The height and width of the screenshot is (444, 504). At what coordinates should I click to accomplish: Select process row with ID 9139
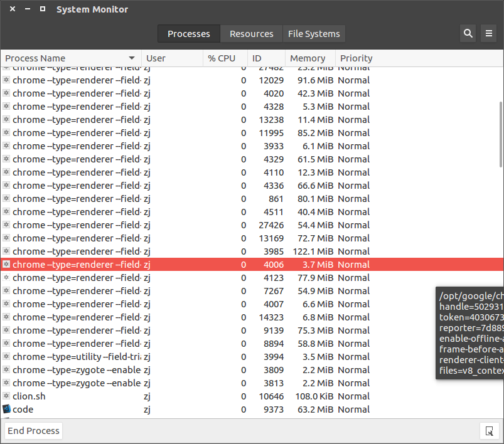pos(252,330)
